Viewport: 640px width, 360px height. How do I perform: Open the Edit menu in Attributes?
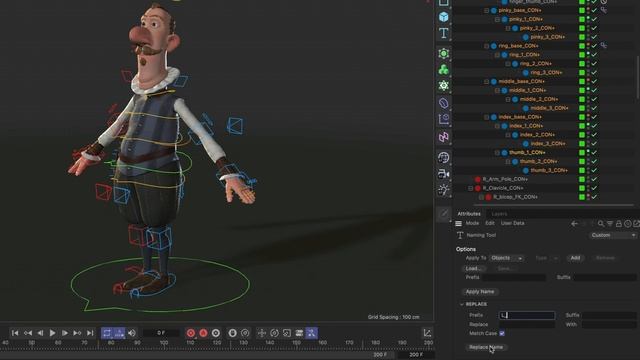coord(490,223)
